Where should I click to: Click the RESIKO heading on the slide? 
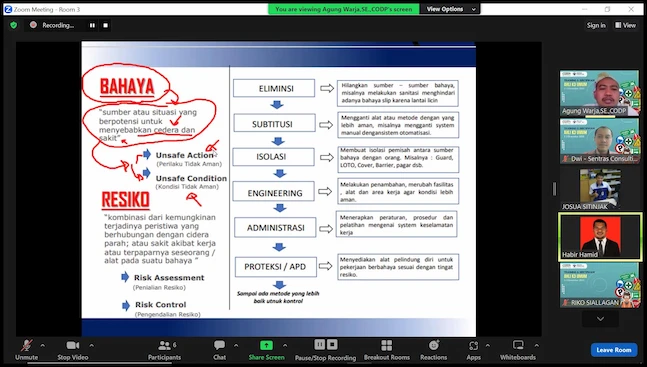(x=125, y=201)
